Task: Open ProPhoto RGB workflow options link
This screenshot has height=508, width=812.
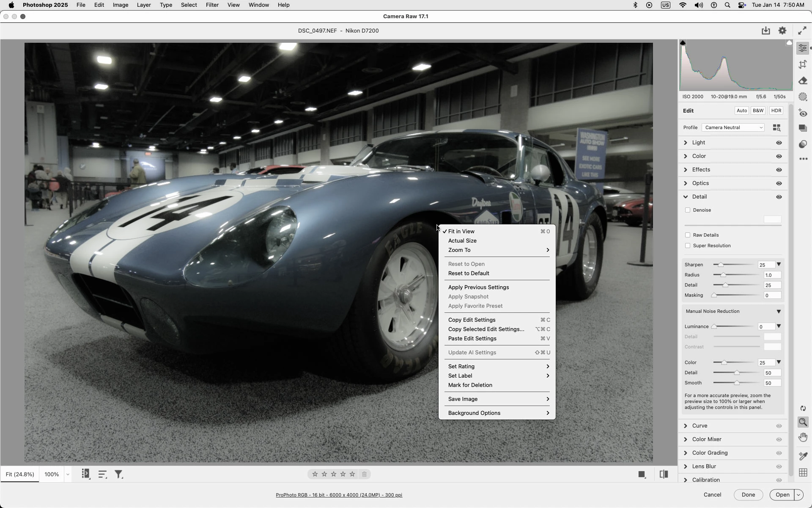Action: (x=339, y=495)
